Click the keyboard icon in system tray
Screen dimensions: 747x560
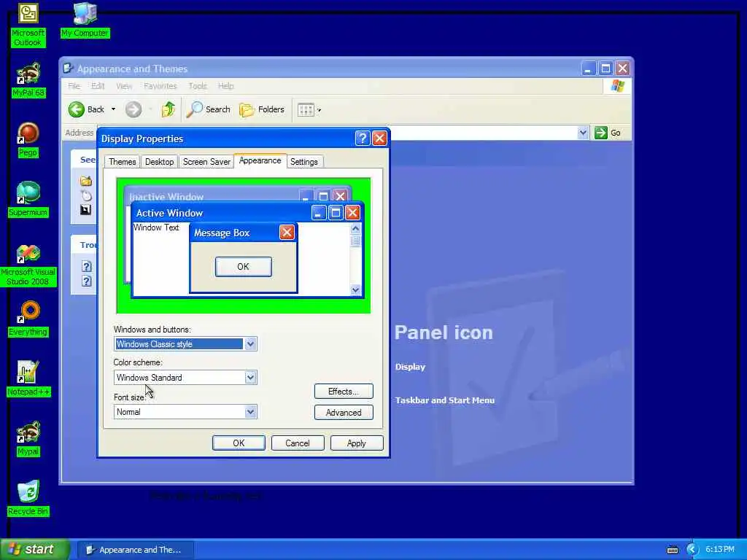coord(672,550)
